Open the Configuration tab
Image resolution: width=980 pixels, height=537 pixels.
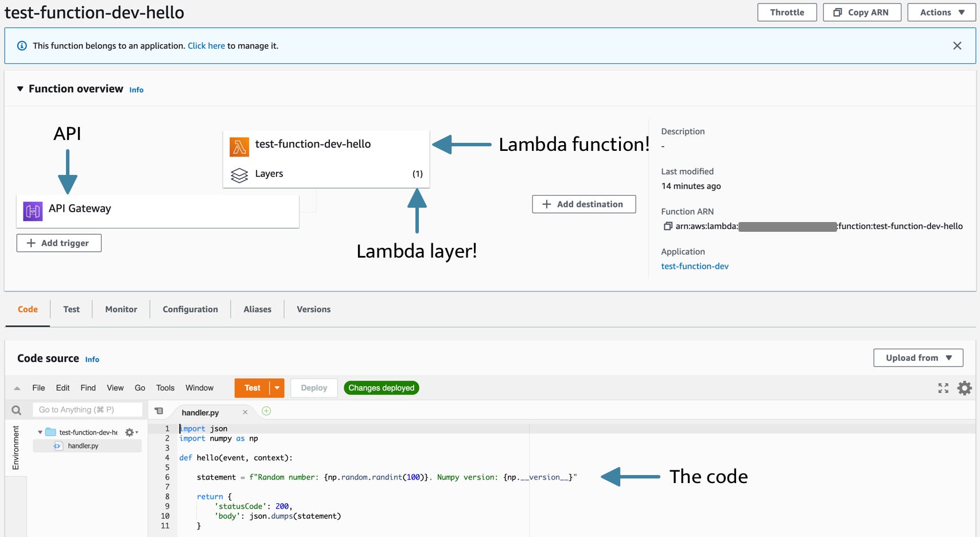tap(190, 309)
